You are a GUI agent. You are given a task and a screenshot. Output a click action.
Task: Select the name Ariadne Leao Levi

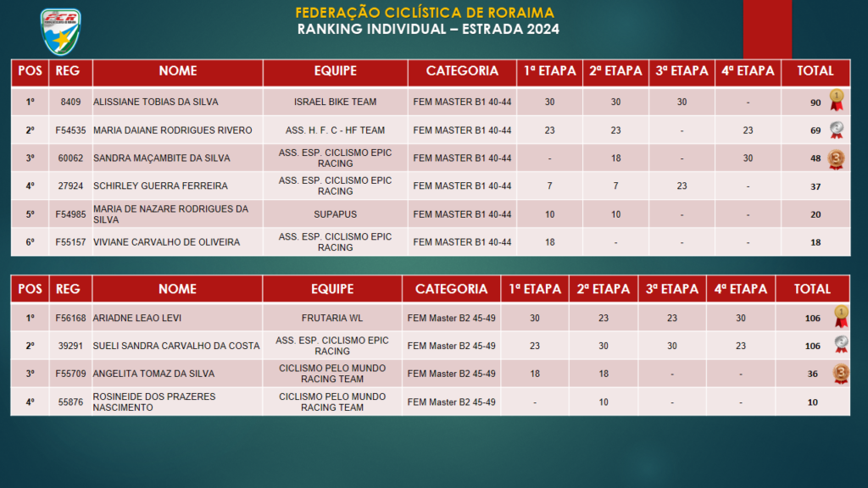pos(136,319)
